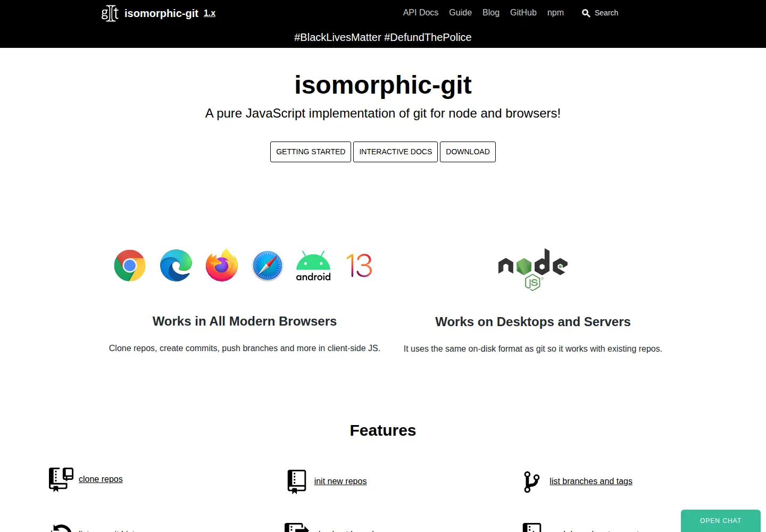766x532 pixels.
Task: Follow the clone repos link
Action: coord(101,479)
